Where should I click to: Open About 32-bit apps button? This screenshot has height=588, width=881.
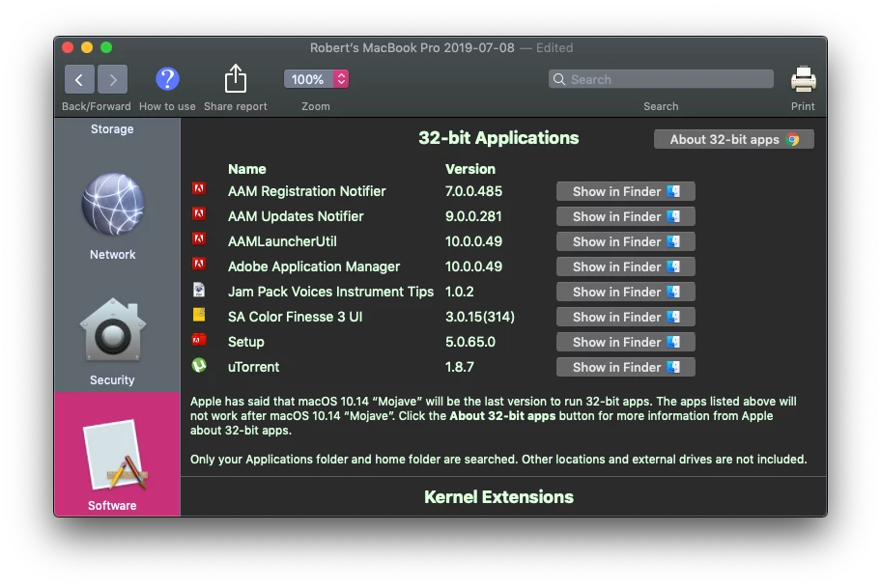[x=733, y=139]
